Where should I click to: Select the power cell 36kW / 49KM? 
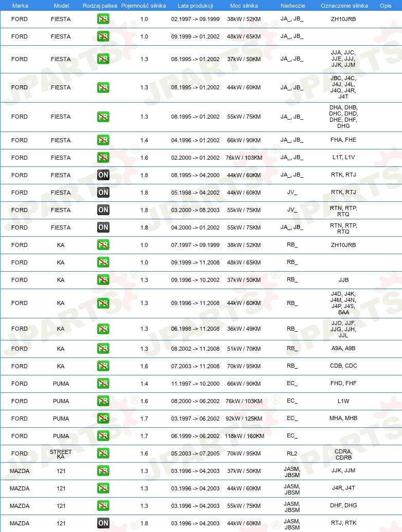coord(244,329)
